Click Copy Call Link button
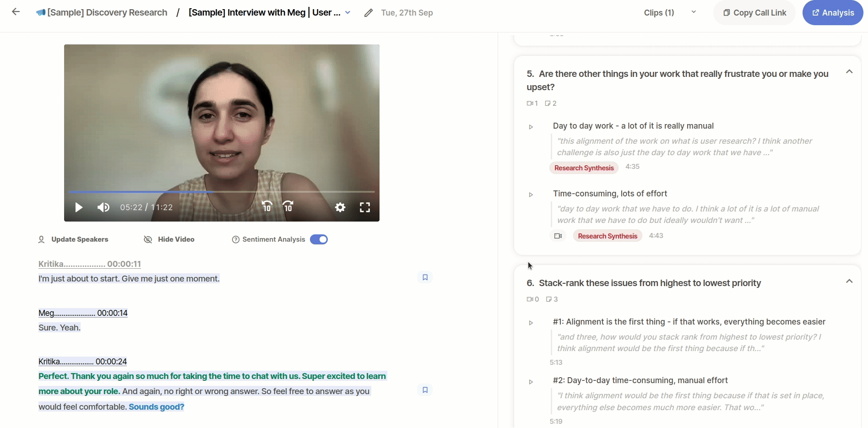The height and width of the screenshot is (428, 868). (754, 13)
